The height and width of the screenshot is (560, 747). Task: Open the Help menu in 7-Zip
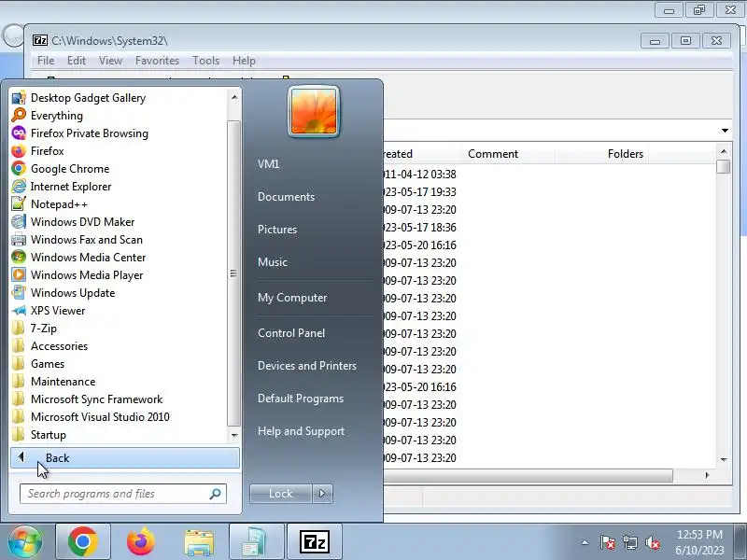244,61
